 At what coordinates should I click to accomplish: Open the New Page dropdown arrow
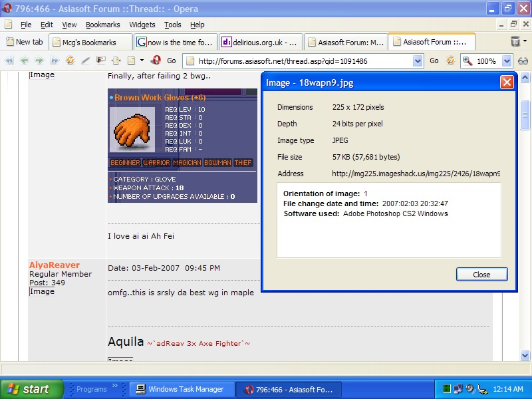[x=142, y=61]
